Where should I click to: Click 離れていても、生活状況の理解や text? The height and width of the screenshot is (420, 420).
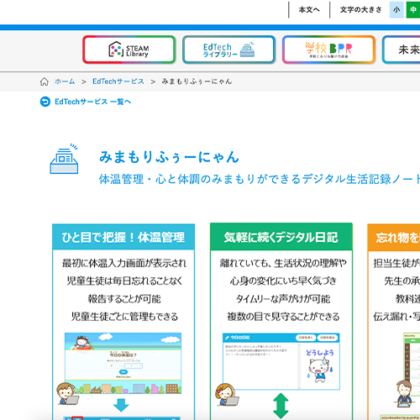283,263
